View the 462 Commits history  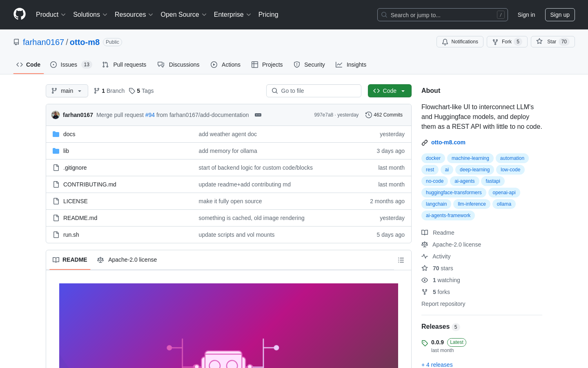[x=384, y=115]
